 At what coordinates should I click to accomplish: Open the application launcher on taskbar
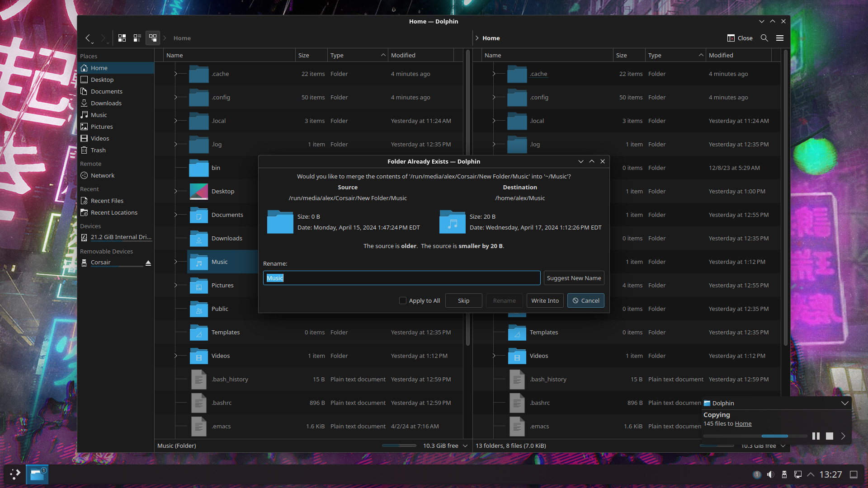pos(15,474)
